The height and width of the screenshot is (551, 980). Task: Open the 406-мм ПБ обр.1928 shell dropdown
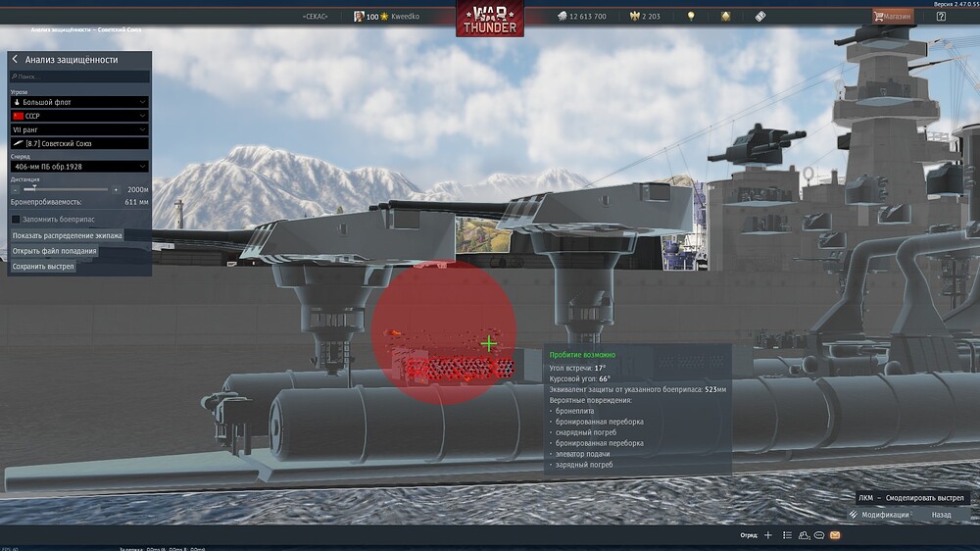[79, 167]
